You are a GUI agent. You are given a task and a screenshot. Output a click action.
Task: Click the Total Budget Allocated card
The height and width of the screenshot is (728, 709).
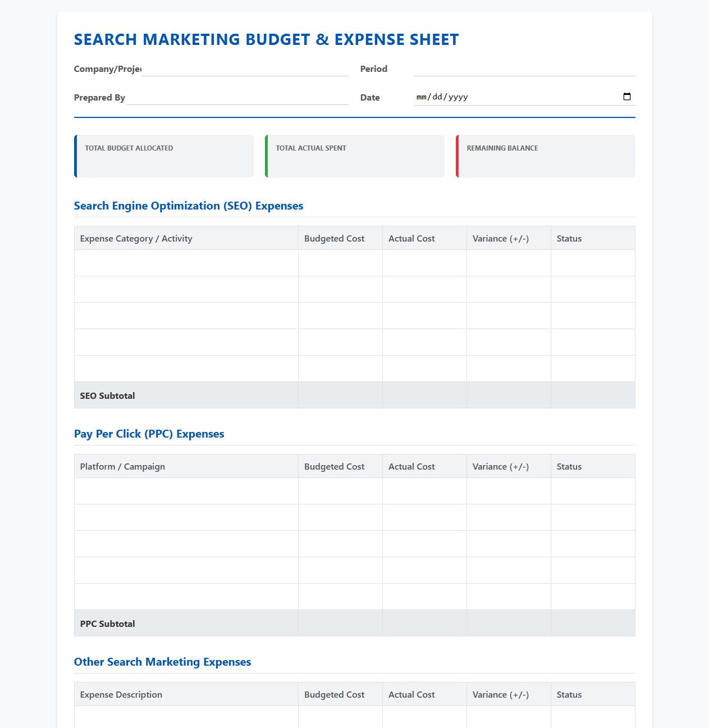pyautogui.click(x=164, y=156)
